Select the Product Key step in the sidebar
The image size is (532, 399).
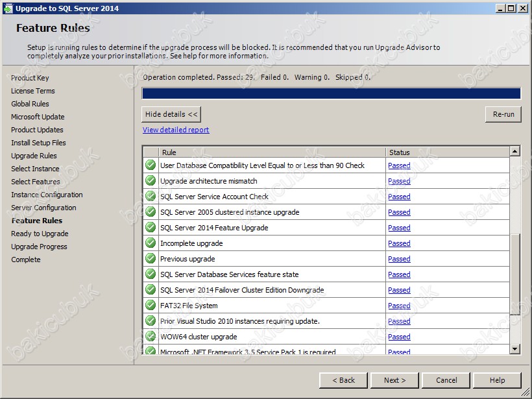coord(30,78)
